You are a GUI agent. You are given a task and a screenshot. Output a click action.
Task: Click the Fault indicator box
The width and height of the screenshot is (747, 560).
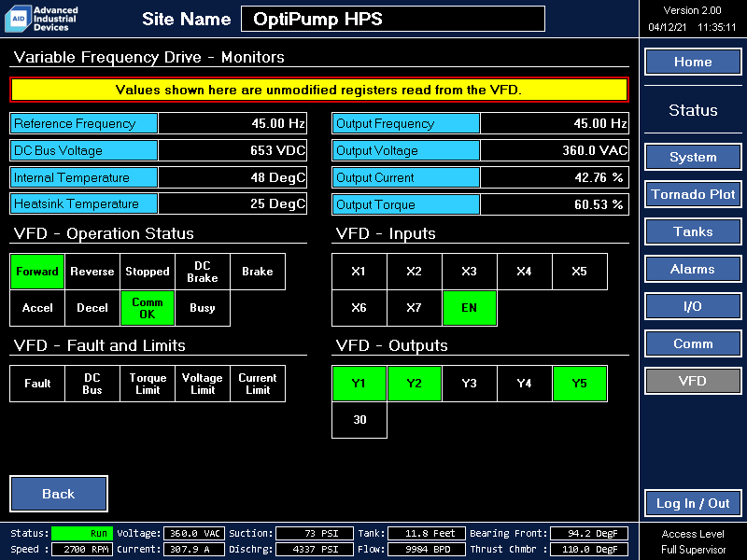click(x=37, y=384)
